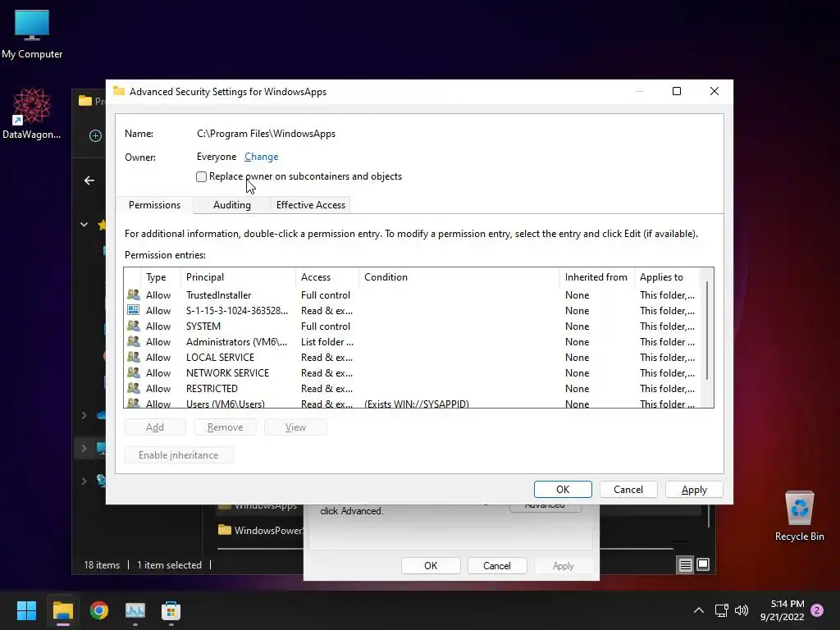840x630 pixels.
Task: Open My Computer desktop icon
Action: (x=32, y=34)
